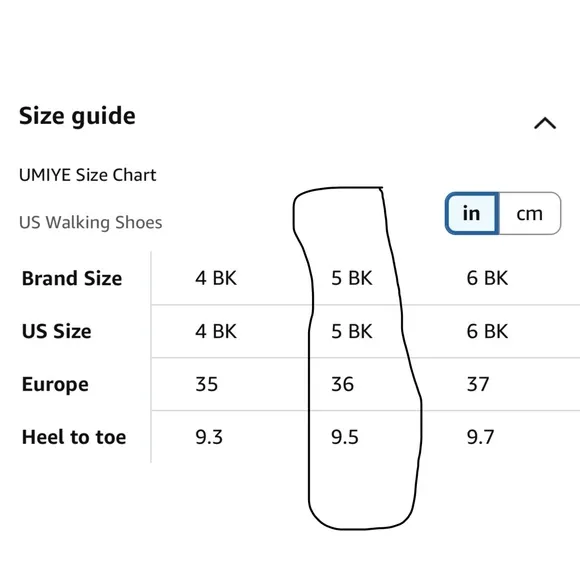Click US Size cell 6 BK
Image resolution: width=580 pixels, height=580 pixels.
(488, 331)
